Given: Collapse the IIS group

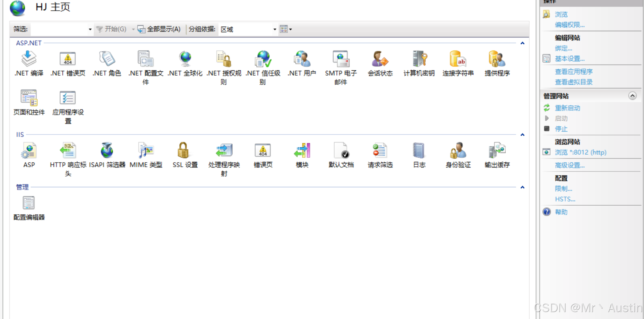Looking at the screenshot, I should [523, 135].
